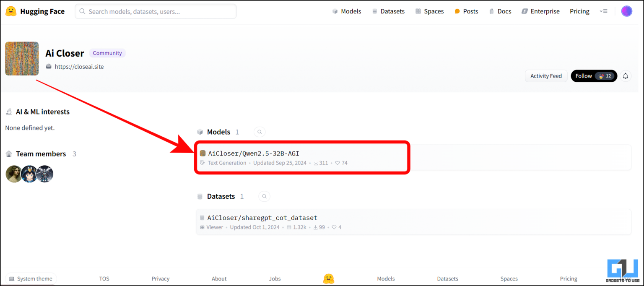This screenshot has width=644, height=286.
Task: Click the user profile avatar in header
Action: click(x=626, y=11)
